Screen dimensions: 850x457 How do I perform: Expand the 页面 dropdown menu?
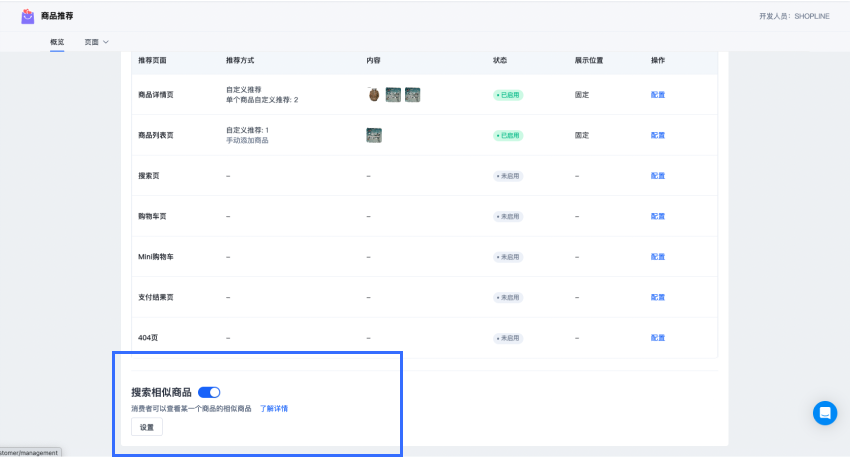click(x=96, y=42)
